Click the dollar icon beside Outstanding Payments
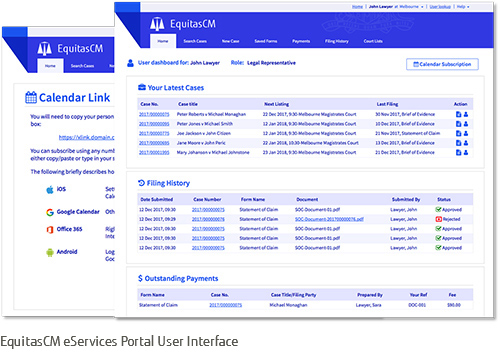This screenshot has width=500, height=360. tap(140, 278)
